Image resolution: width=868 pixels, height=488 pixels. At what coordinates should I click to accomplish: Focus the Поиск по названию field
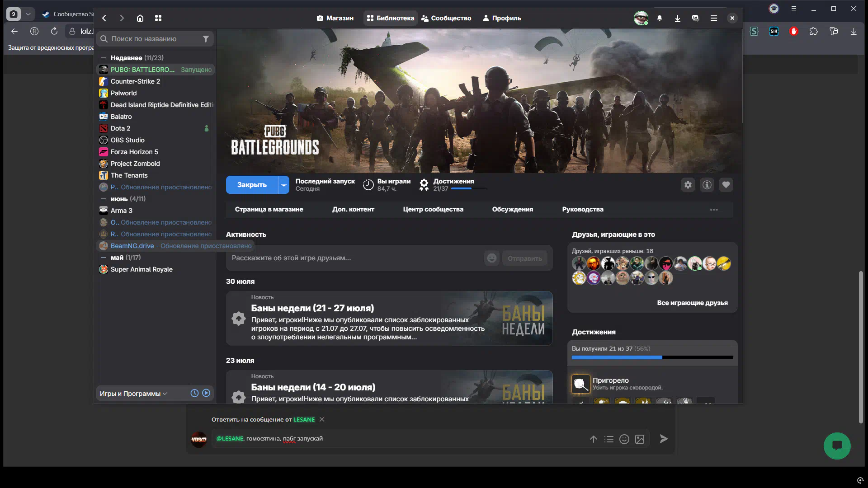155,39
